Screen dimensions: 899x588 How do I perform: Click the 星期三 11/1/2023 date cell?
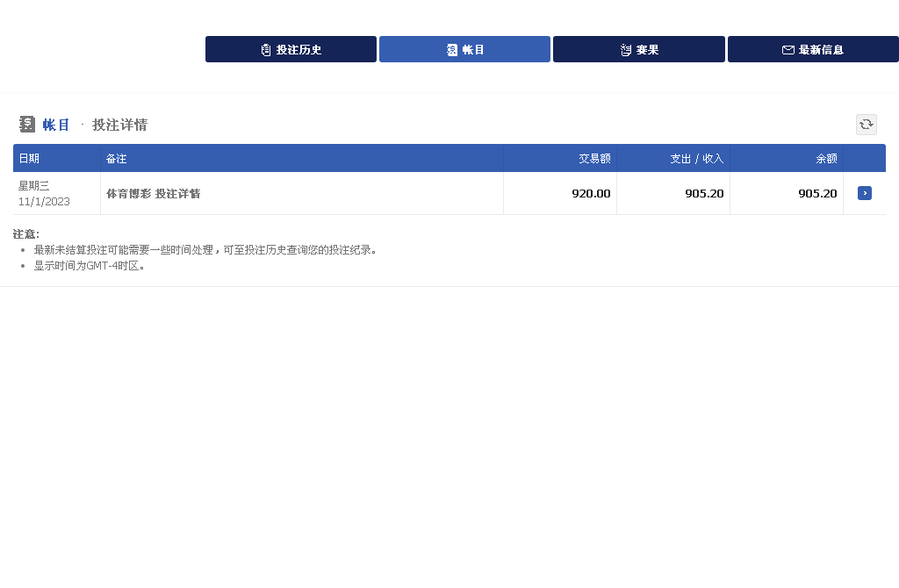coord(57,194)
